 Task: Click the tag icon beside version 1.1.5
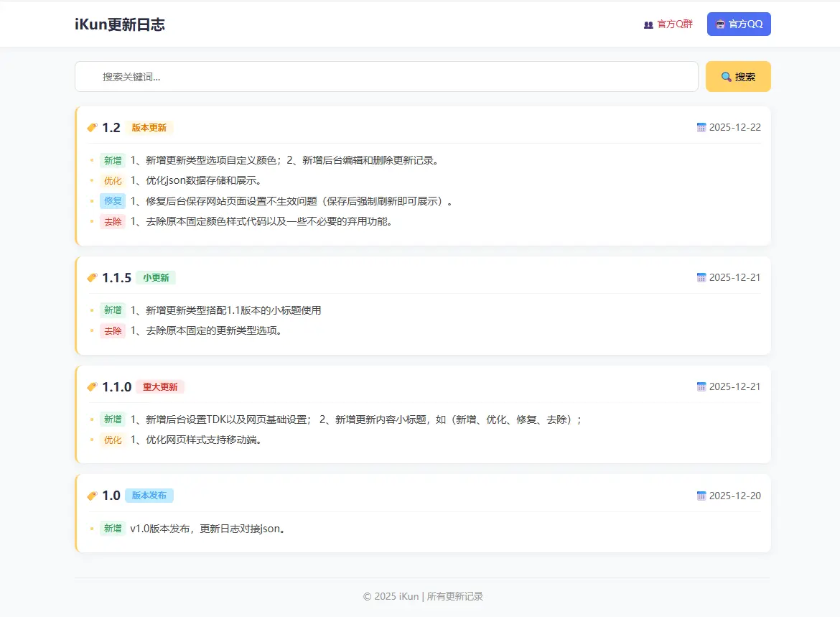click(92, 277)
